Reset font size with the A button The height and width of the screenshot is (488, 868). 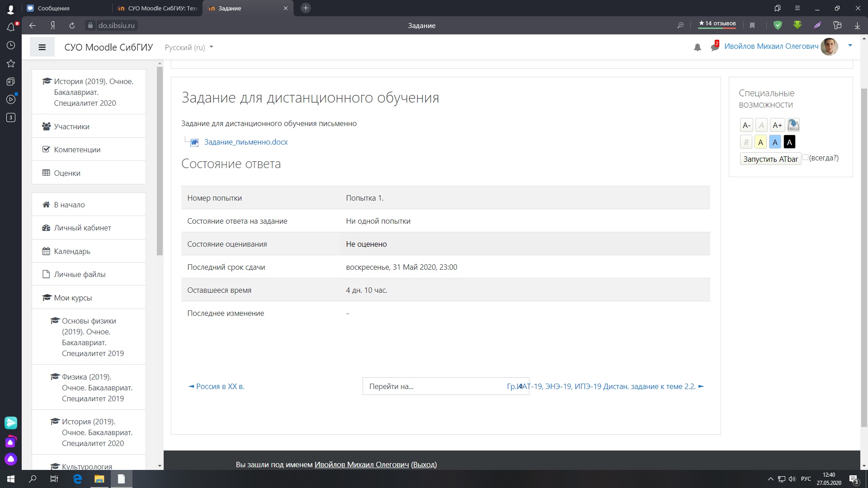click(x=761, y=125)
